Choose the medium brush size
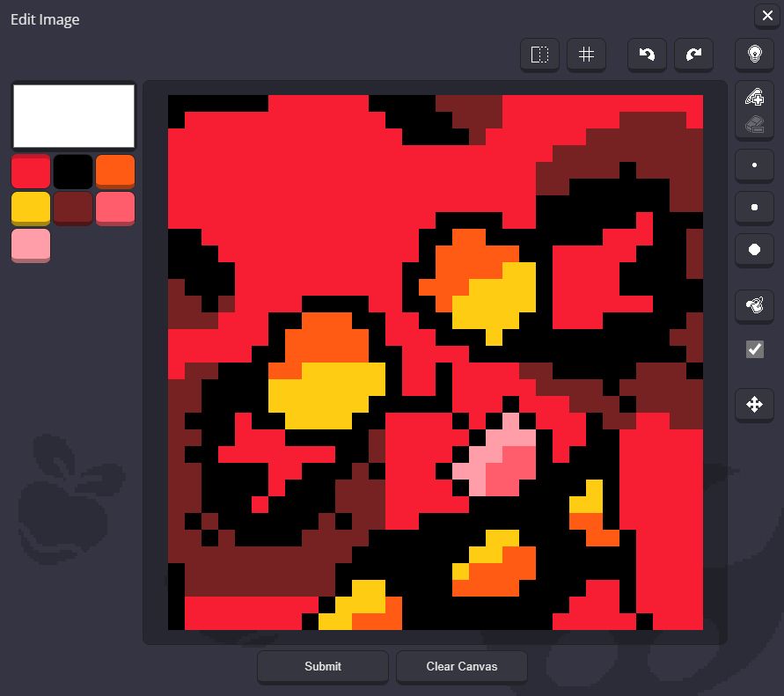 tap(754, 207)
